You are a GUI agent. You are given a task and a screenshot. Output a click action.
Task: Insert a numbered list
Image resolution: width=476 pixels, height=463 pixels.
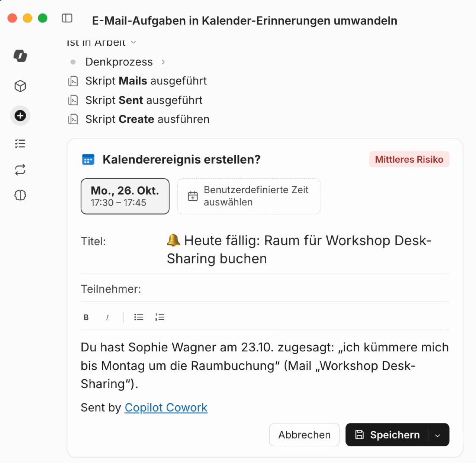(x=160, y=317)
